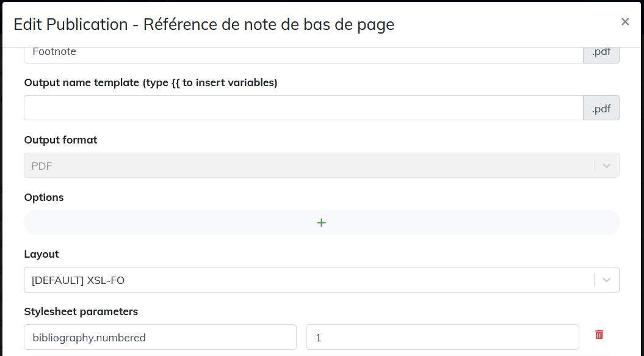Click the Edit Publication dialog title
644x356 pixels.
[x=204, y=24]
